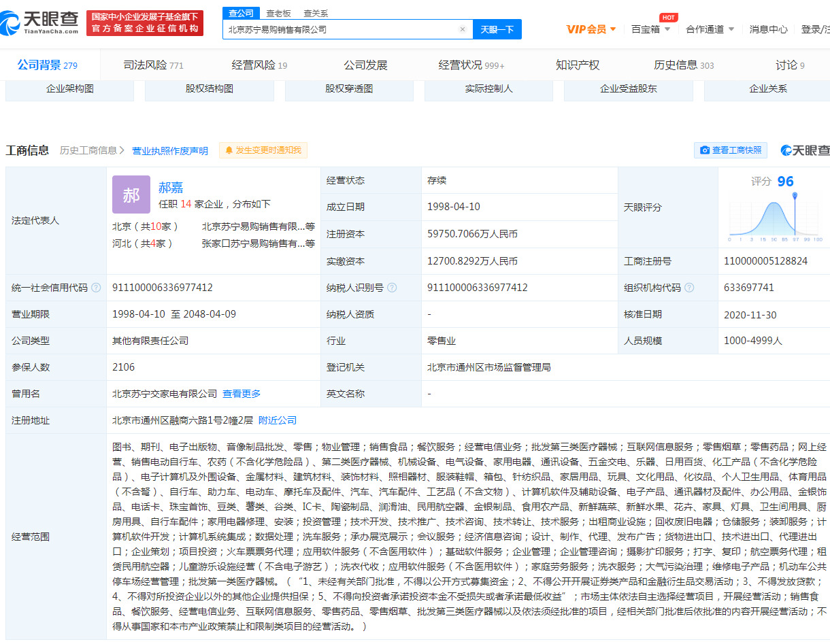This screenshot has width=830, height=644.
Task: Open the 知识产权 tab
Action: 578,65
